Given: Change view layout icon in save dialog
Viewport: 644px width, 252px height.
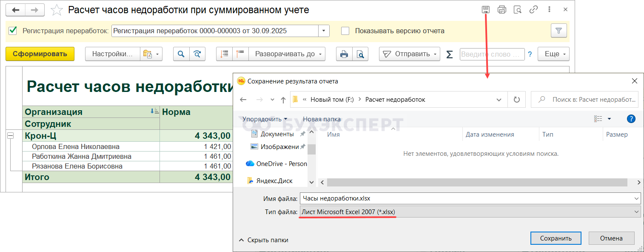Looking at the screenshot, I should (598, 119).
